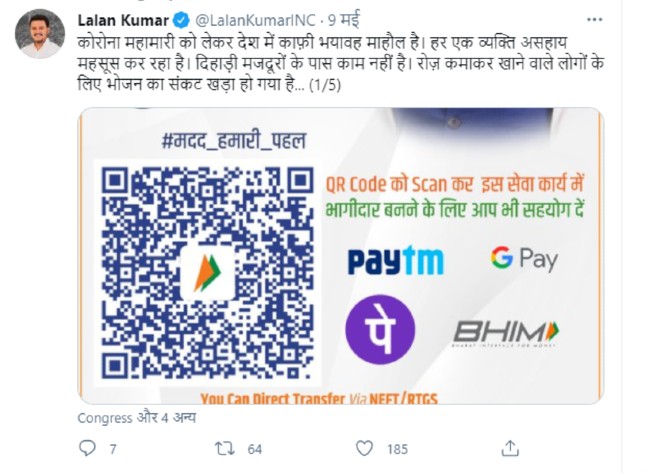Viewport: 650px width, 473px height.
Task: Open tagged people 'Congress और 4 अन्य'
Action: point(136,417)
